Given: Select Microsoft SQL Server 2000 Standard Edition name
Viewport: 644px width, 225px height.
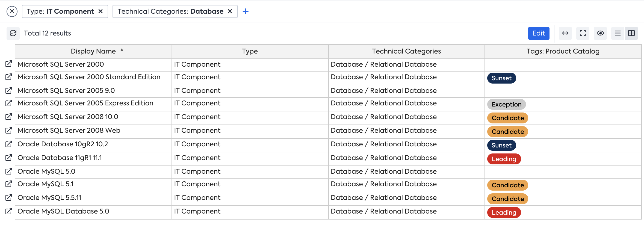Looking at the screenshot, I should point(89,77).
